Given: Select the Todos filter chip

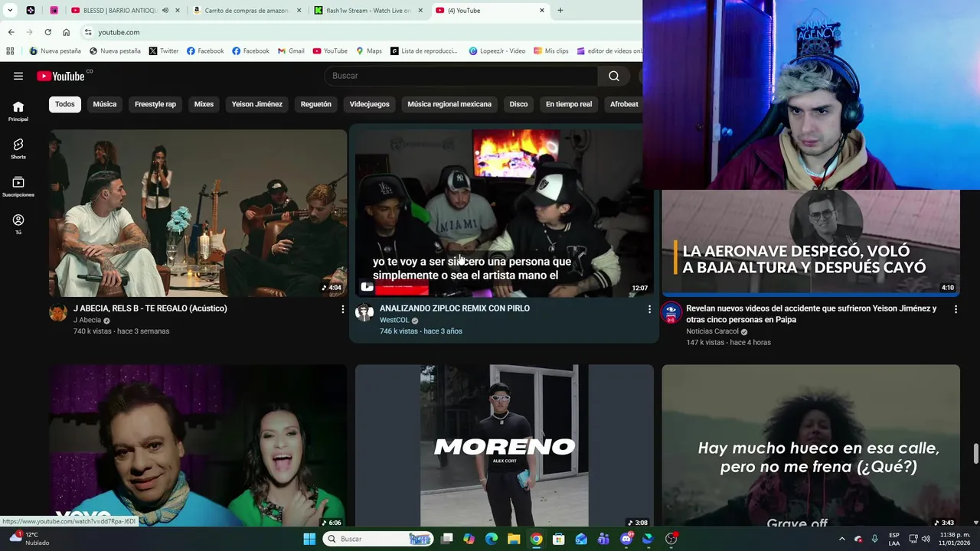Looking at the screenshot, I should (x=65, y=104).
